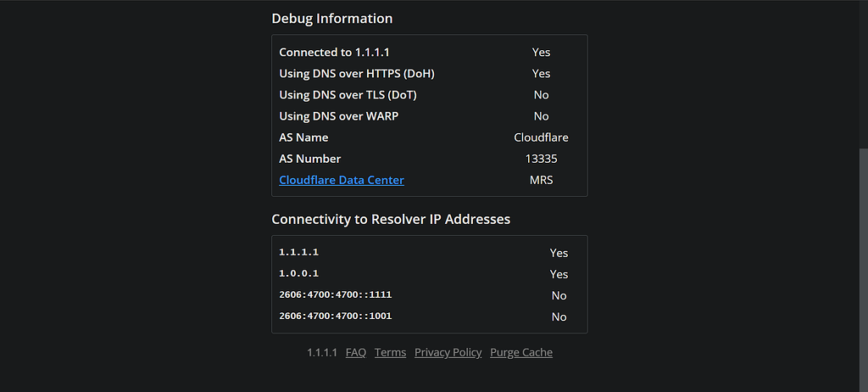
Task: Click the Using DNS over HTTPS (DoH) label
Action: click(357, 74)
